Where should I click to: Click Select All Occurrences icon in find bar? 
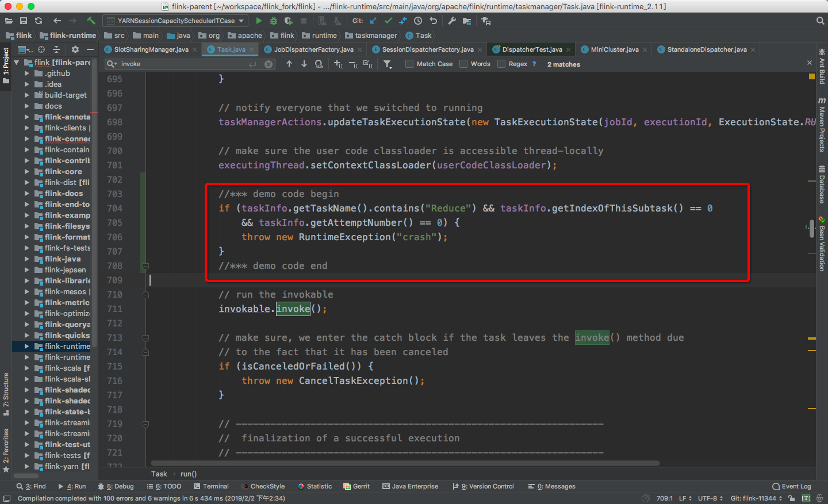[x=368, y=64]
